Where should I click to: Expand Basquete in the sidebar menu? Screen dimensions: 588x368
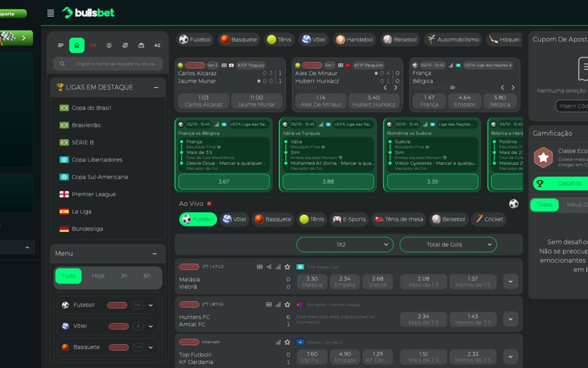tap(151, 347)
